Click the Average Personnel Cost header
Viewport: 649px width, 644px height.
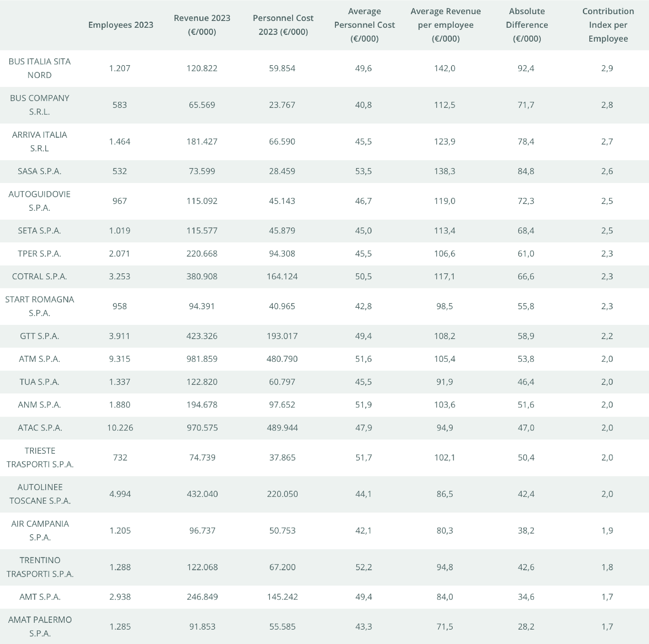(x=364, y=25)
